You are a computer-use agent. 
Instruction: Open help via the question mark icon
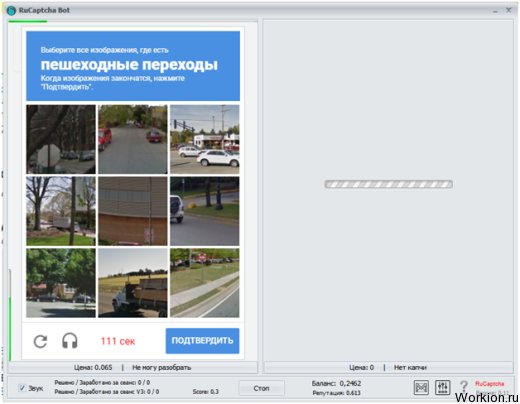464,387
